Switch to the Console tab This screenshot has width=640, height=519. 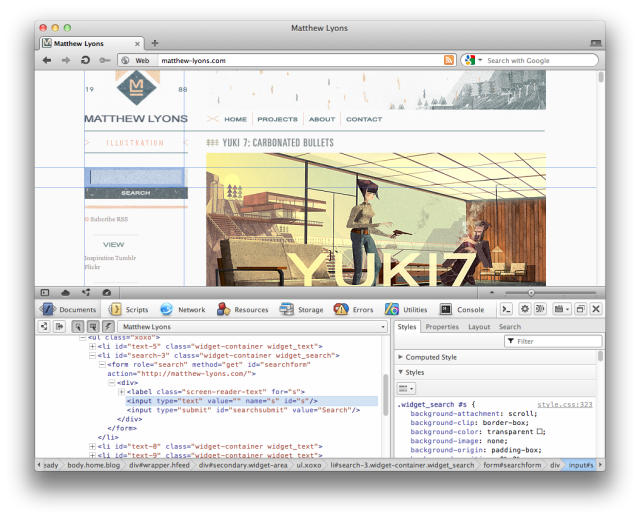click(x=462, y=309)
